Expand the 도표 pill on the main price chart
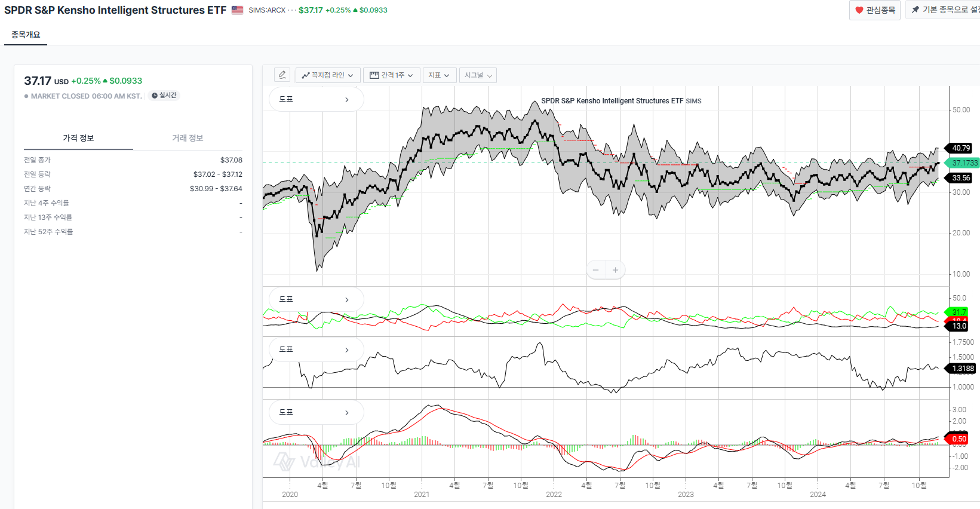This screenshot has height=509, width=980. pos(316,99)
